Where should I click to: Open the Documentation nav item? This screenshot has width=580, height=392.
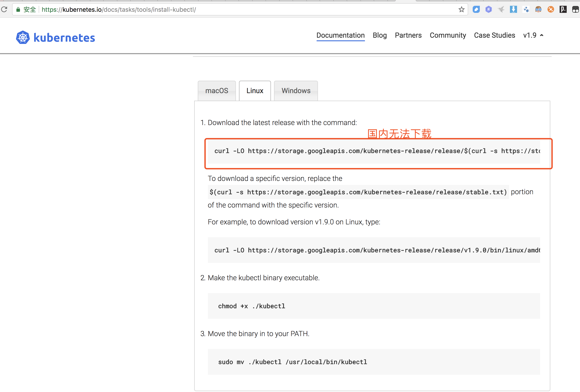tap(340, 35)
